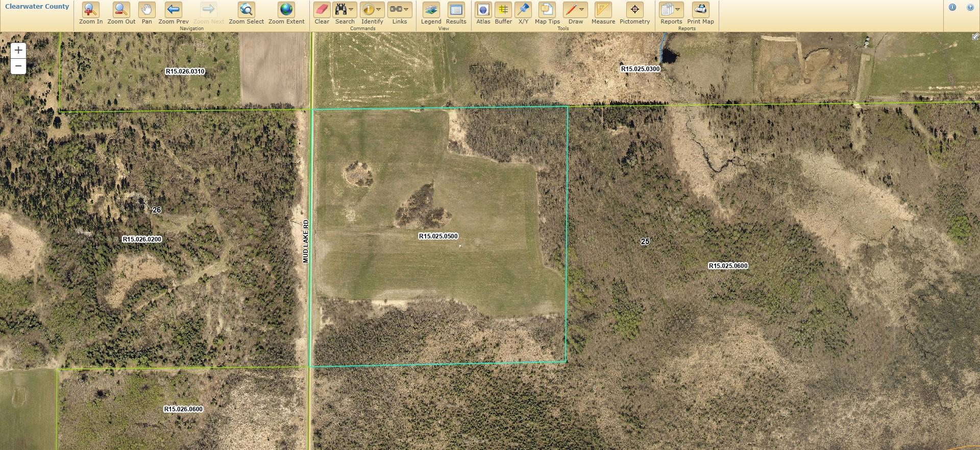Click the Clearwater County title link
The height and width of the screenshot is (450, 980).
pyautogui.click(x=37, y=7)
